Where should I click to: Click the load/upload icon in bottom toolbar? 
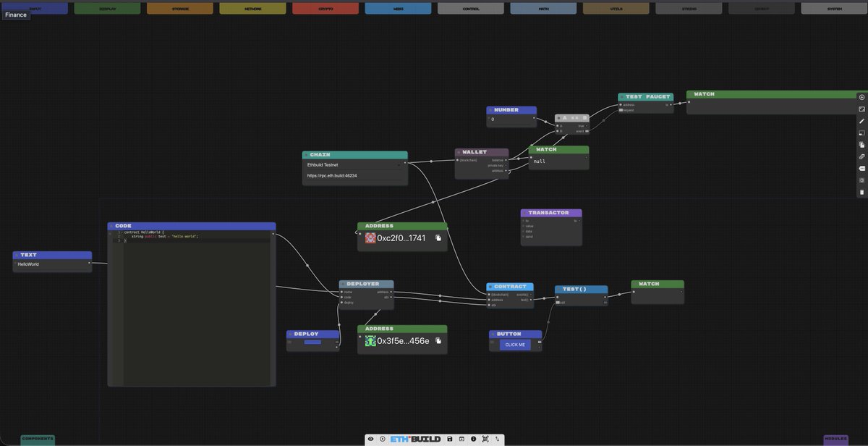[x=461, y=439]
